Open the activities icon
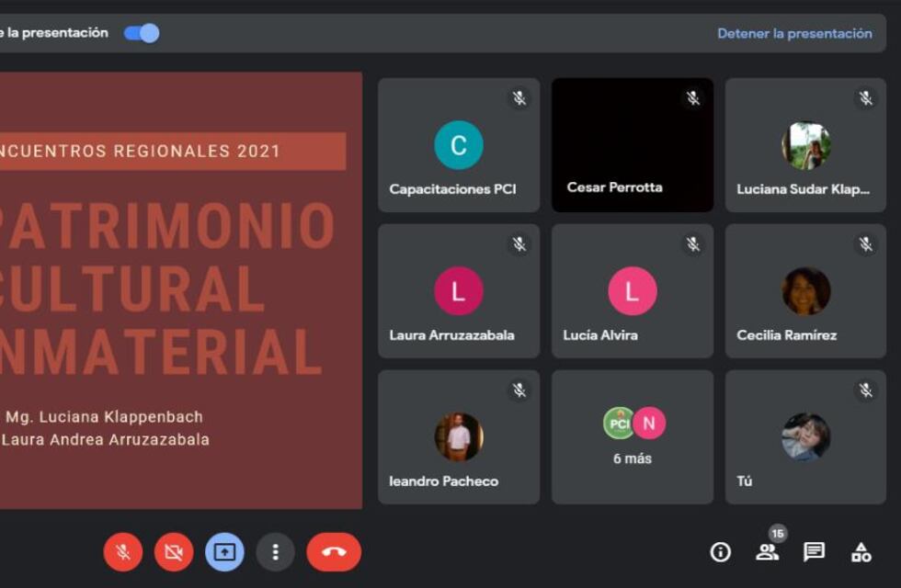Screen dimensions: 901x588 click(861, 554)
